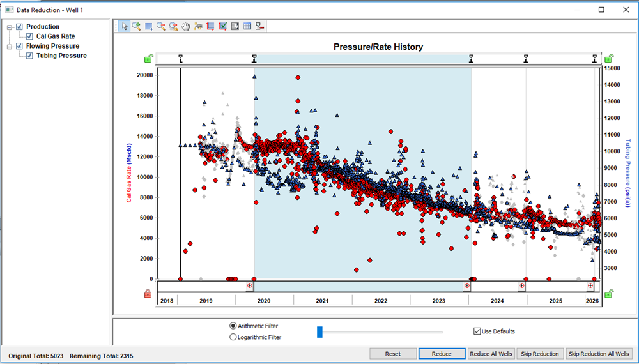Select the Cal Gas Rate tree label
This screenshot has width=639, height=364.
(x=56, y=36)
